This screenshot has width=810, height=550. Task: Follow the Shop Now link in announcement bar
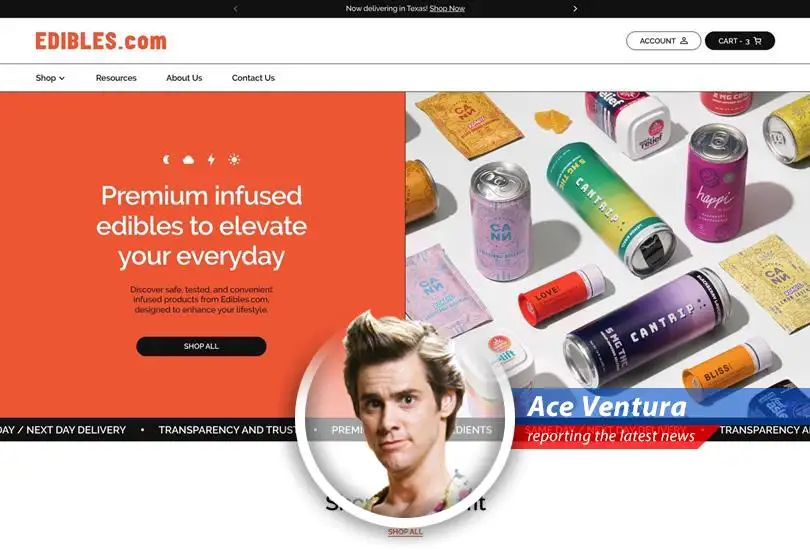coord(447,9)
